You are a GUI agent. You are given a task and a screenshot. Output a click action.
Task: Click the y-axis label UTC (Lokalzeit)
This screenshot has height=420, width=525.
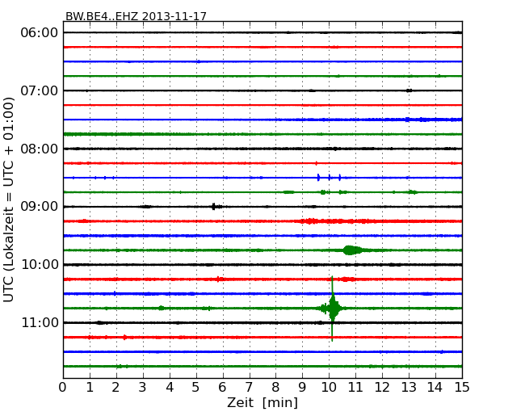[10, 199]
